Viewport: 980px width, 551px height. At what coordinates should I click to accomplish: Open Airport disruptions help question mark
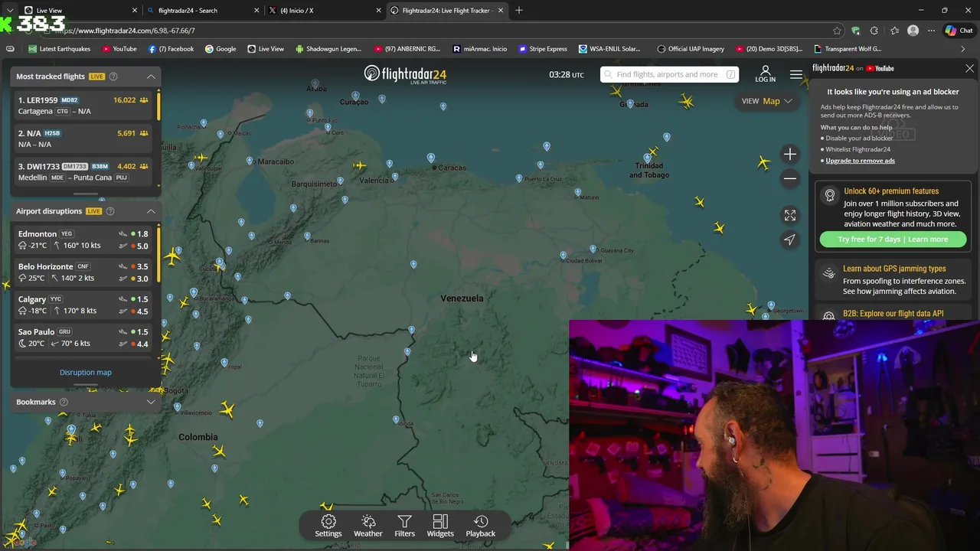coord(110,211)
